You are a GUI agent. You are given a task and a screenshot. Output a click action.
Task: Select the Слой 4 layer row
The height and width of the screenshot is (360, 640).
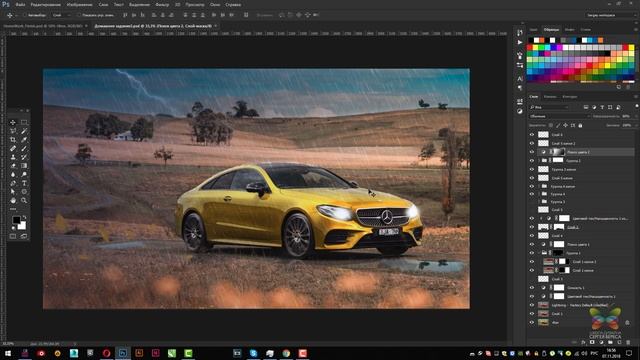[x=582, y=236]
